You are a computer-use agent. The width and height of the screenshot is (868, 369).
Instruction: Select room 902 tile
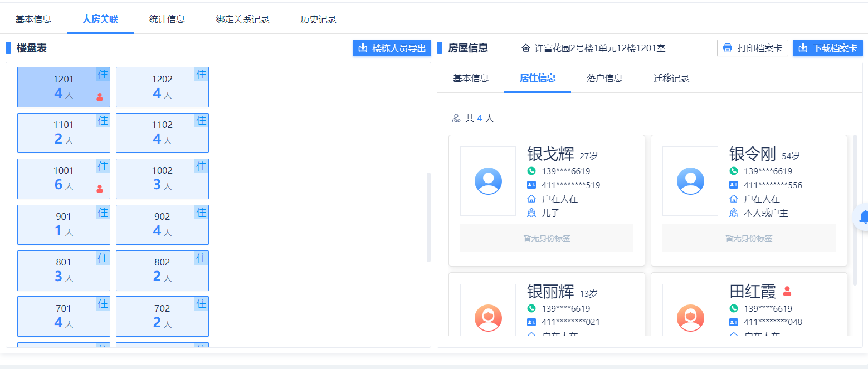(162, 225)
